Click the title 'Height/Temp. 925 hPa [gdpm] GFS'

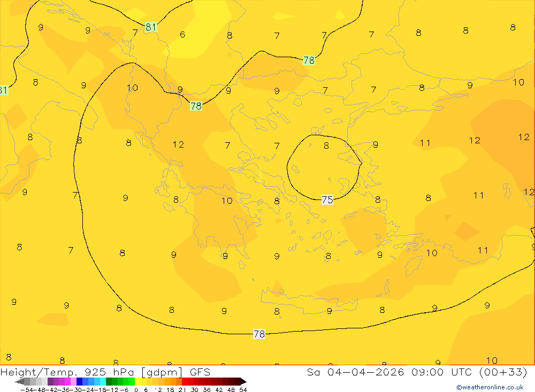click(105, 372)
